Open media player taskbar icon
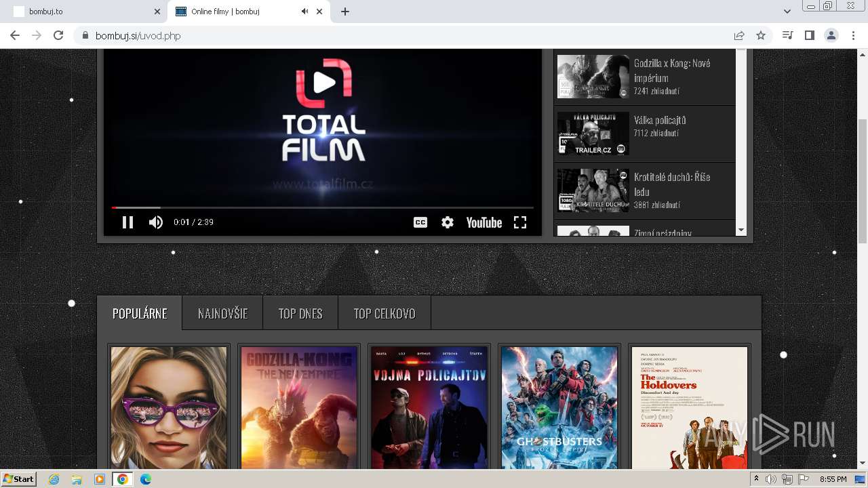The width and height of the screenshot is (868, 488). coord(100,479)
